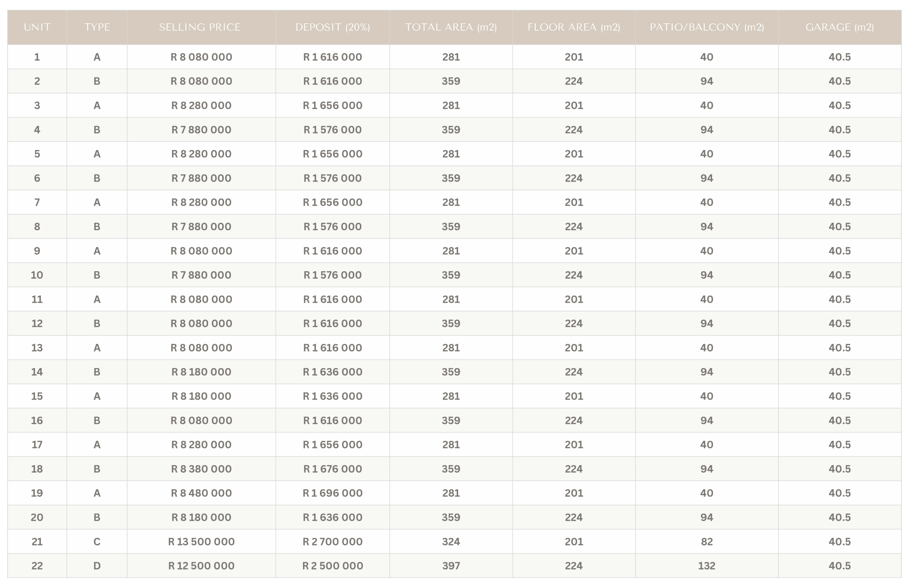Click type C cell in row 21
The height and width of the screenshot is (588, 909).
click(x=97, y=542)
